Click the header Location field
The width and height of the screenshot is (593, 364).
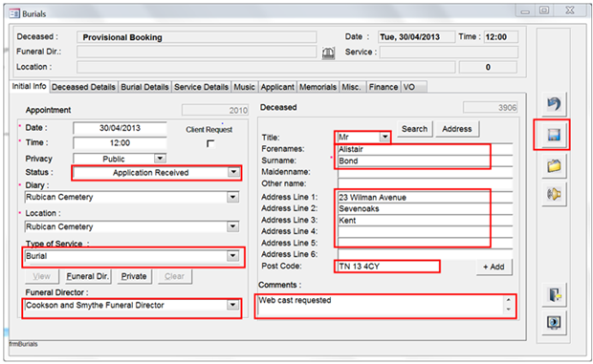coord(266,67)
